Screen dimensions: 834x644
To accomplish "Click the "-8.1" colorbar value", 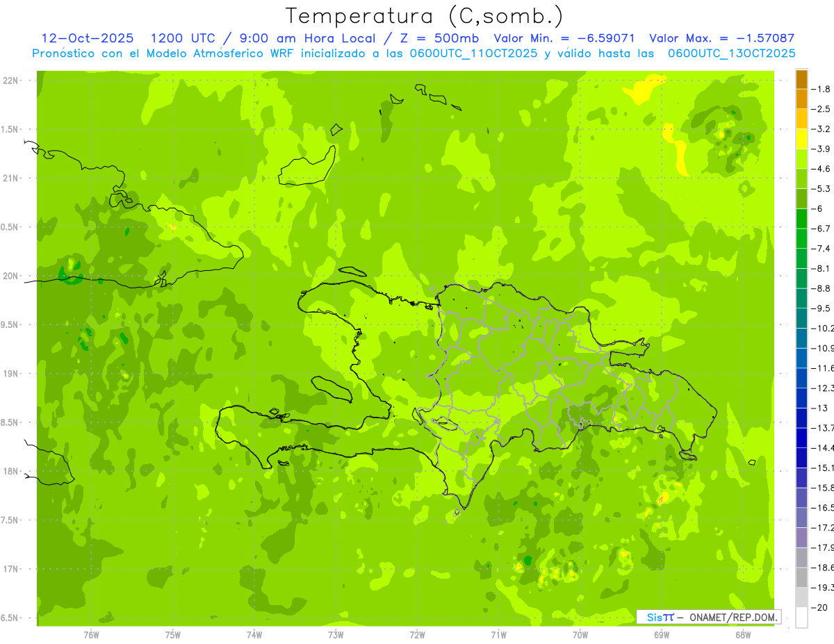I will tap(821, 268).
